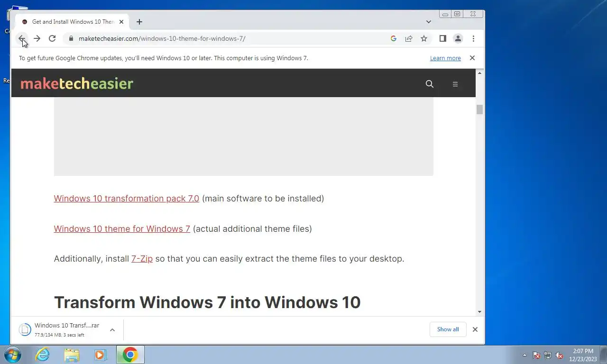Open 'Windows 10 theme for Windows 7' link

[x=122, y=229]
